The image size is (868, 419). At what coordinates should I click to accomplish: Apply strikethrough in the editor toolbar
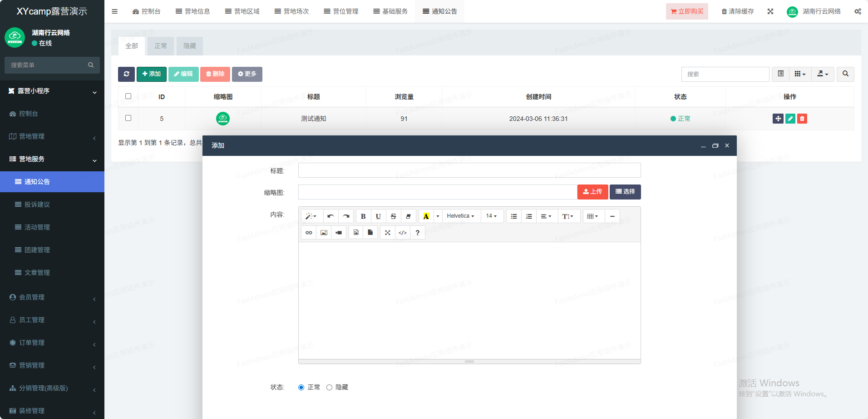[x=393, y=216]
